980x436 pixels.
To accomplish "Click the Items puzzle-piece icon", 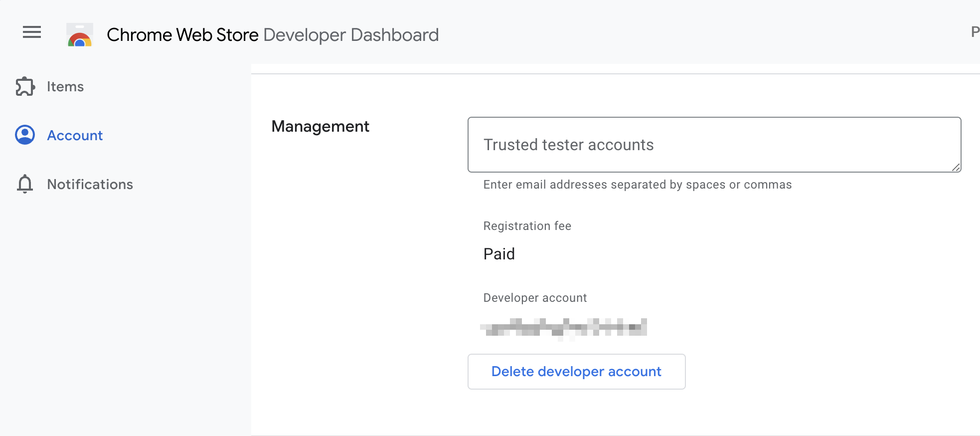I will [25, 86].
